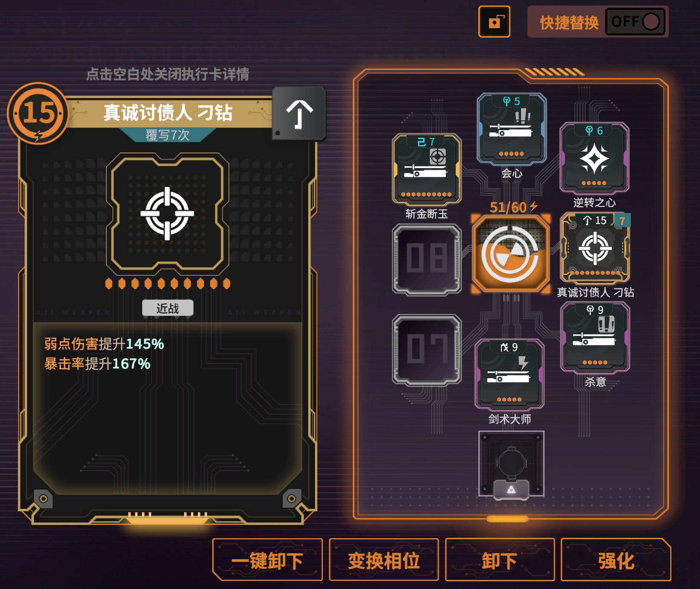
Task: Click the level 15 cost badge
Action: (x=38, y=114)
